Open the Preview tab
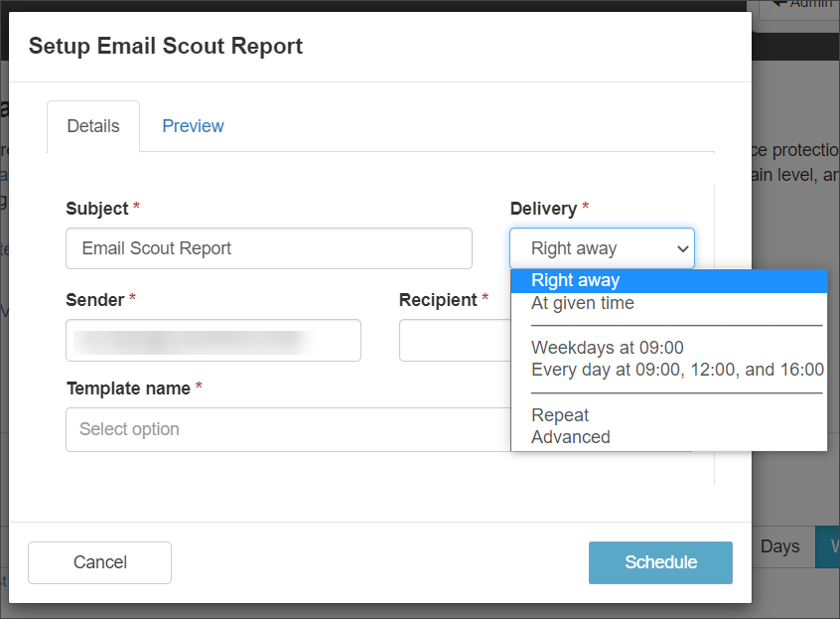 193,126
